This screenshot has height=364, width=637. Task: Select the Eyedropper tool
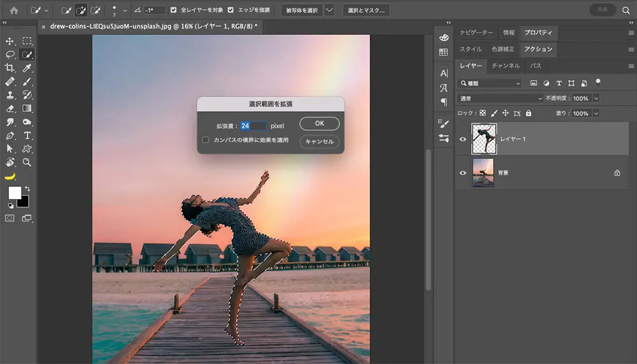(27, 68)
